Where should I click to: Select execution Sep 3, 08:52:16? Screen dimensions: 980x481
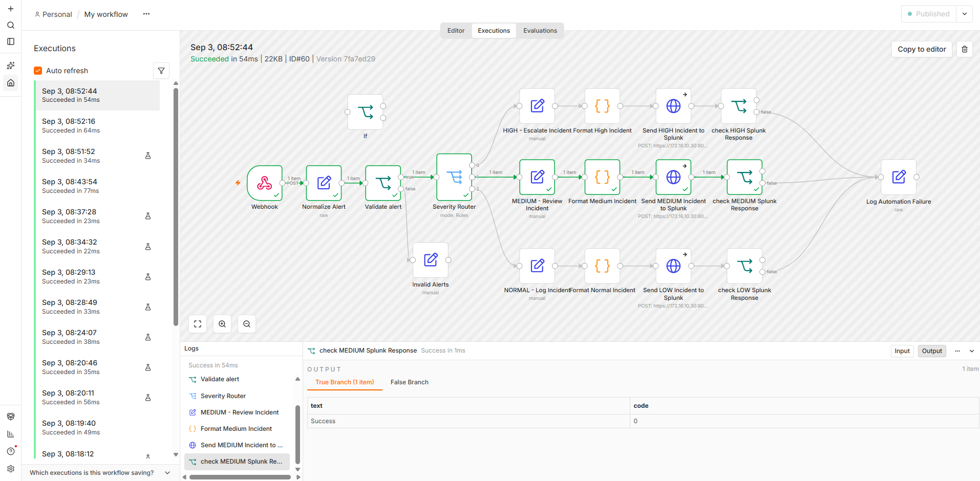pos(97,125)
